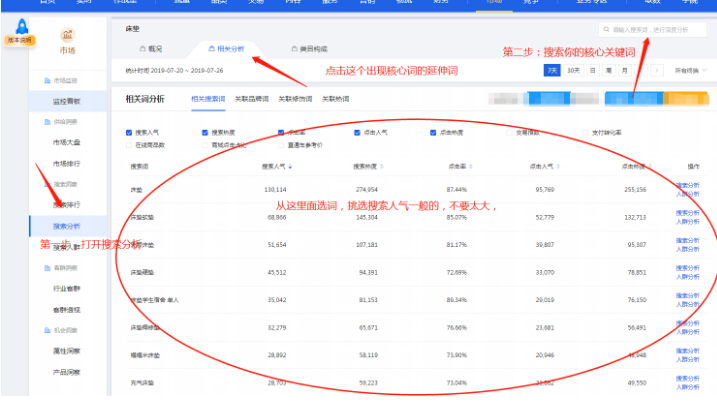This screenshot has width=717, height=407.
Task: Uncheck the 搜索热度 checkbox
Action: 205,131
